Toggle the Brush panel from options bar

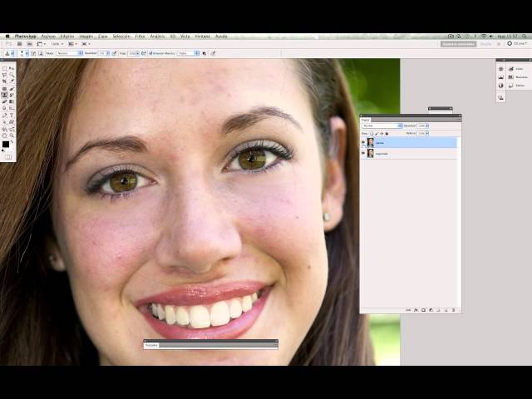33,53
